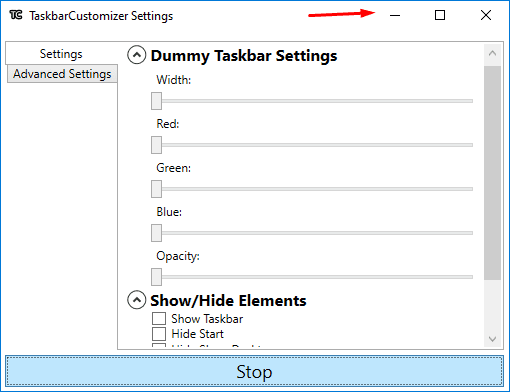Minimize the TaskbarCustomizer Settings window
The height and width of the screenshot is (392, 510).
[395, 15]
